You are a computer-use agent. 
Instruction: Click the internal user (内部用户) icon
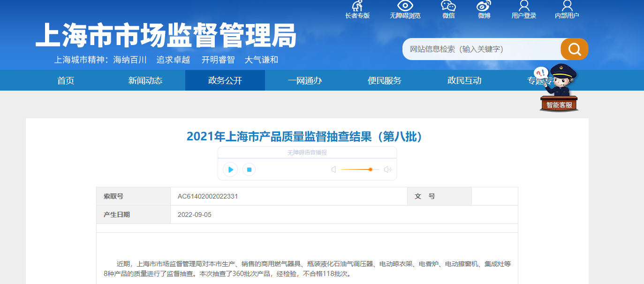[567, 7]
